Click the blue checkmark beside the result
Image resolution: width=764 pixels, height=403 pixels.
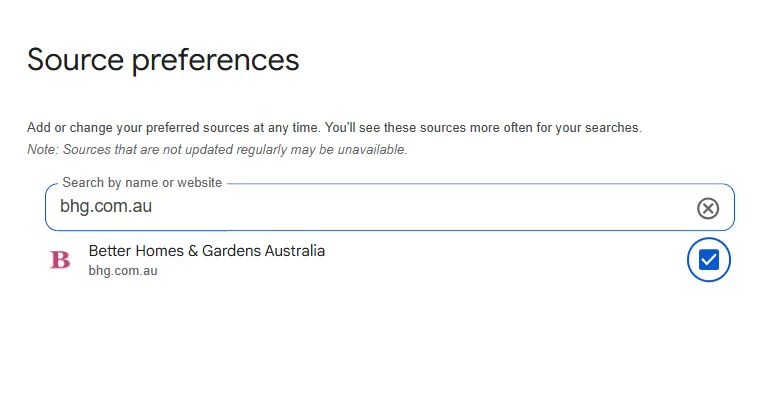[x=708, y=260]
